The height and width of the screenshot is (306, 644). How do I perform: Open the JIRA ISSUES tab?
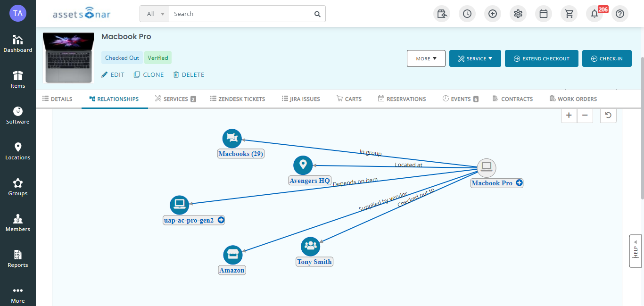301,99
